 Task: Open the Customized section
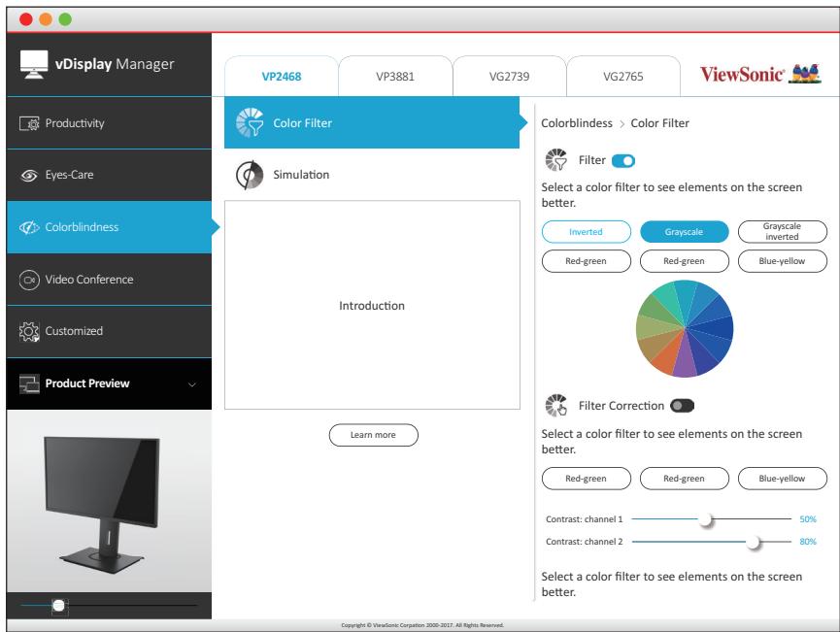click(110, 331)
